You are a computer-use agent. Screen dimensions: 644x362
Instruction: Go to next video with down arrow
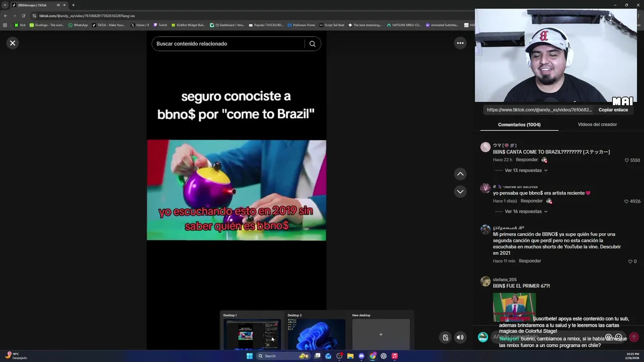click(460, 192)
